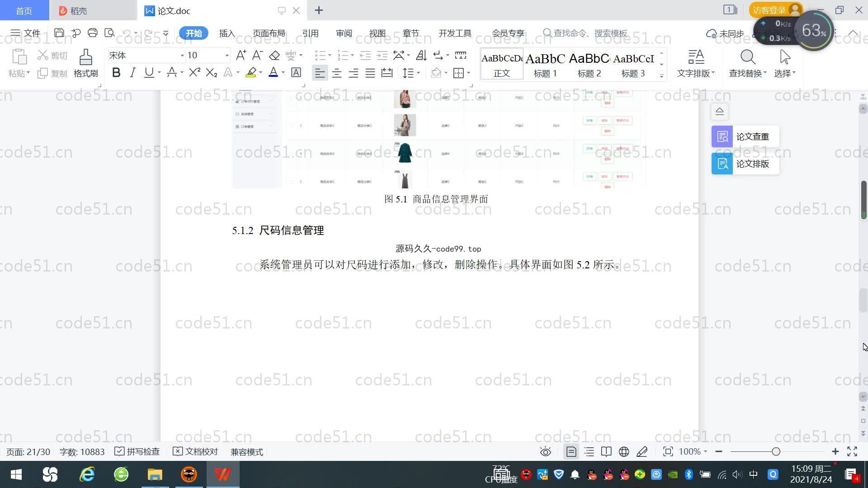The height and width of the screenshot is (488, 868).
Task: Click the paper formatting button
Action: click(745, 164)
